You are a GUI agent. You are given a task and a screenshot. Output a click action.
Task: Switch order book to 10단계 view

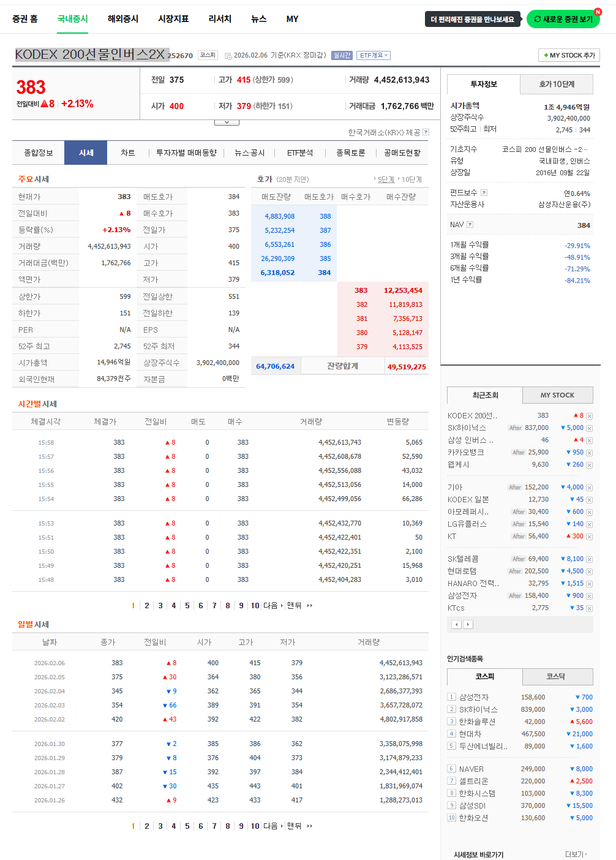[410, 179]
